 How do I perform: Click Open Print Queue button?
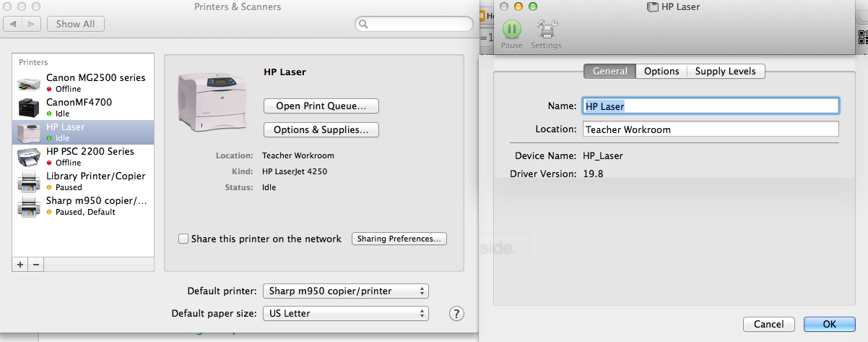pyautogui.click(x=321, y=106)
